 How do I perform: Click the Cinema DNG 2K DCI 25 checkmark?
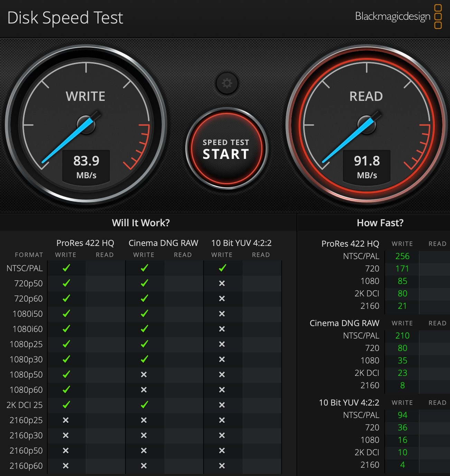(x=144, y=404)
